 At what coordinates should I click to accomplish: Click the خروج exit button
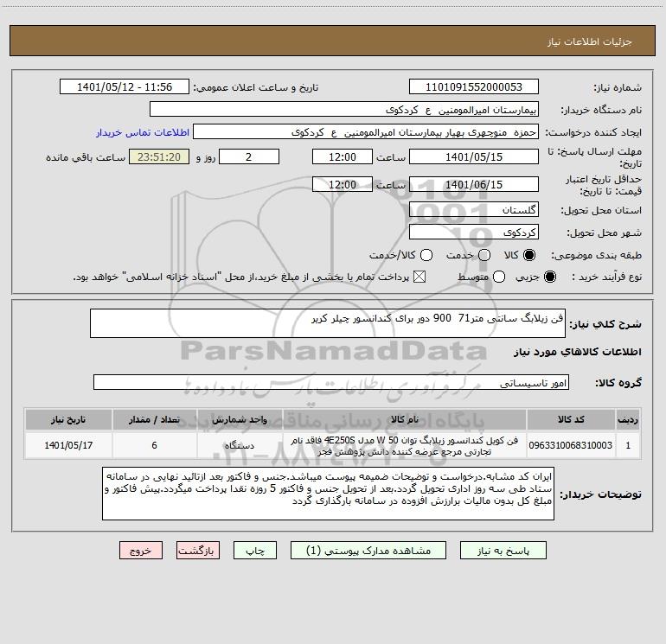[x=141, y=551]
